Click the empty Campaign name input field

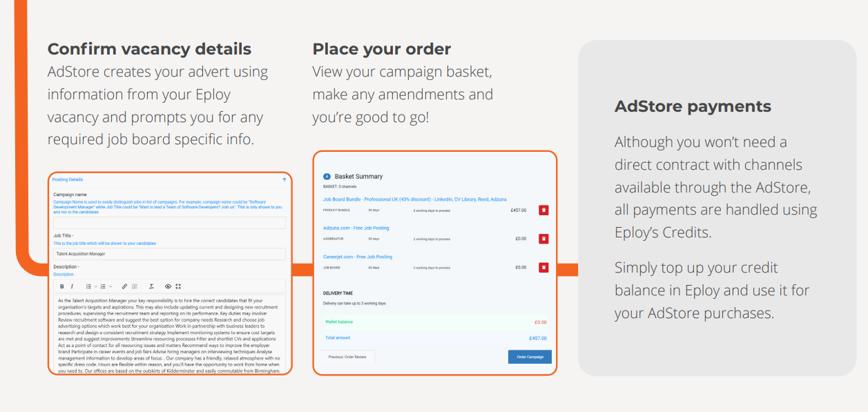pos(170,223)
